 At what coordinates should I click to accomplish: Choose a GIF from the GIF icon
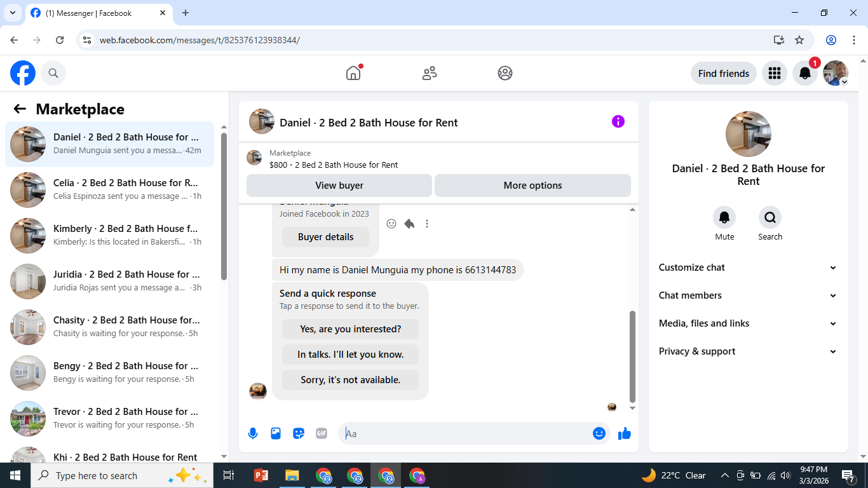pos(322,433)
